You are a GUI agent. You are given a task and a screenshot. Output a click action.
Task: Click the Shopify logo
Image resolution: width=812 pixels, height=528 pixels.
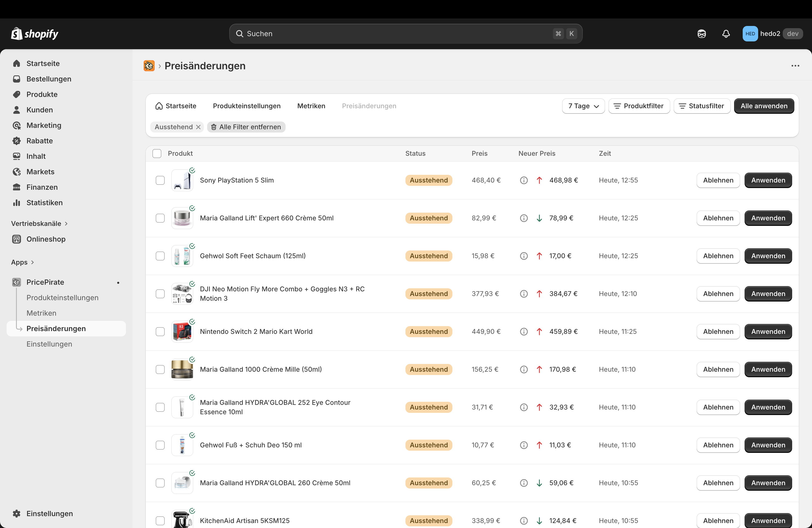click(35, 33)
